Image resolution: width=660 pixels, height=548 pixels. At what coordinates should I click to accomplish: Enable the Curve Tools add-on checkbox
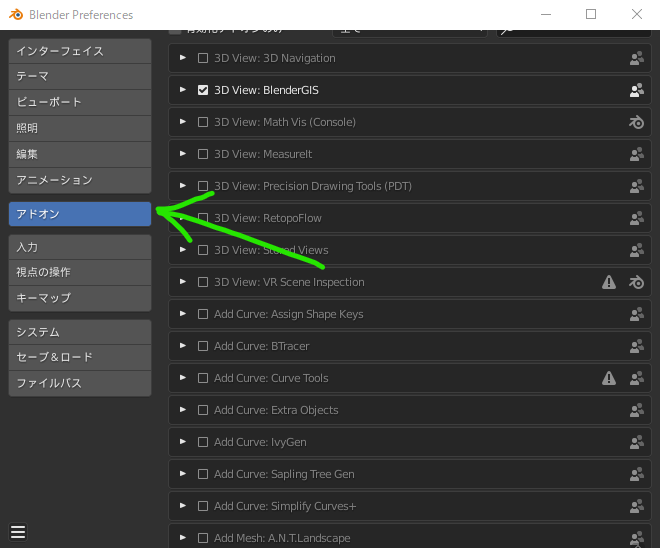203,378
